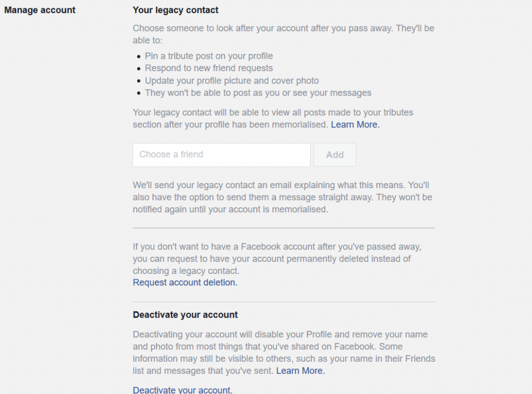Click the We'll send your legacy contact paragraph
Screen dimensions: 532x394
point(283,198)
